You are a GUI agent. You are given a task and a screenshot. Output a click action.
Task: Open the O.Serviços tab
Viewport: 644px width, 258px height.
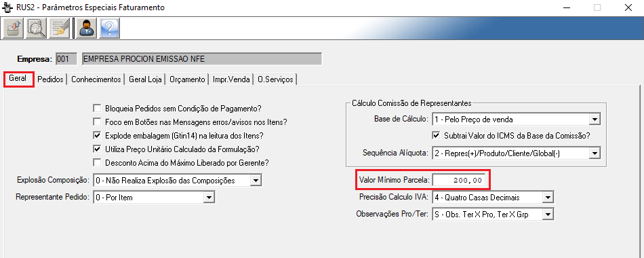click(275, 79)
